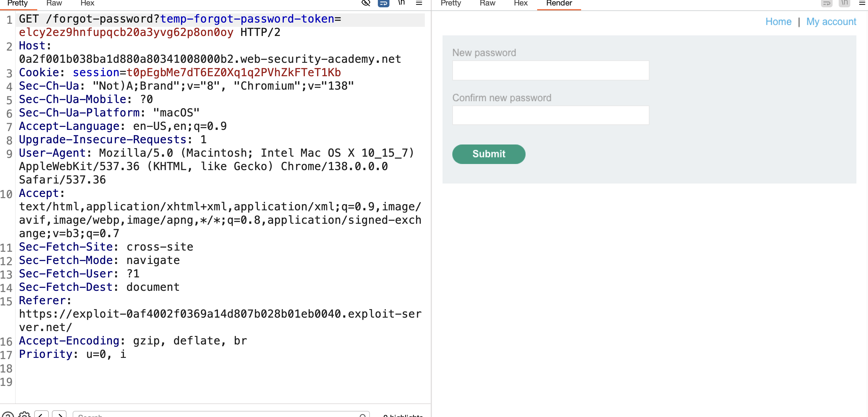Image resolution: width=868 pixels, height=417 pixels.
Task: Toggle hidden-items eye icon in request panel
Action: pos(366,3)
